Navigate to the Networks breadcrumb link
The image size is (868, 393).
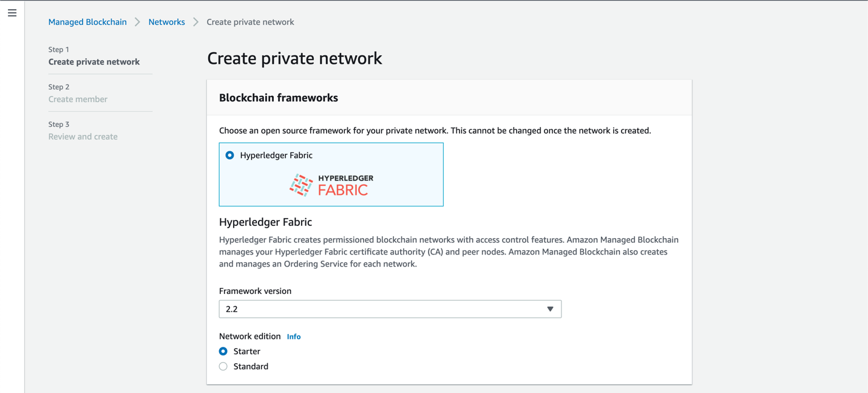coord(166,22)
